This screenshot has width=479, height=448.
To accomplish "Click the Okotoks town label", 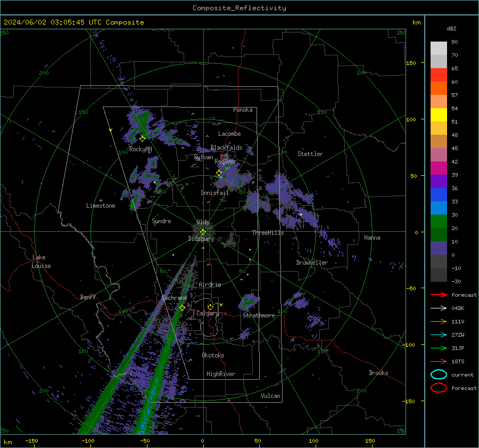I will (x=213, y=355).
